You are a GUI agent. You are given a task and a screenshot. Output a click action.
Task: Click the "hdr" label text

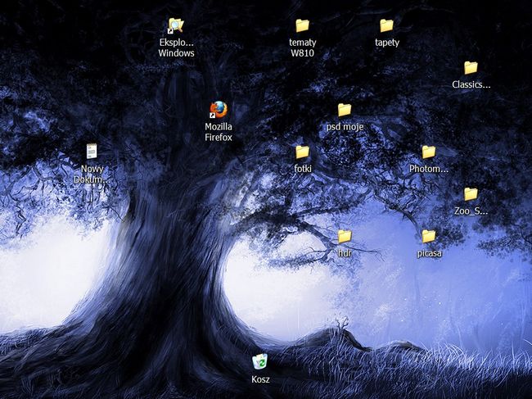click(345, 253)
